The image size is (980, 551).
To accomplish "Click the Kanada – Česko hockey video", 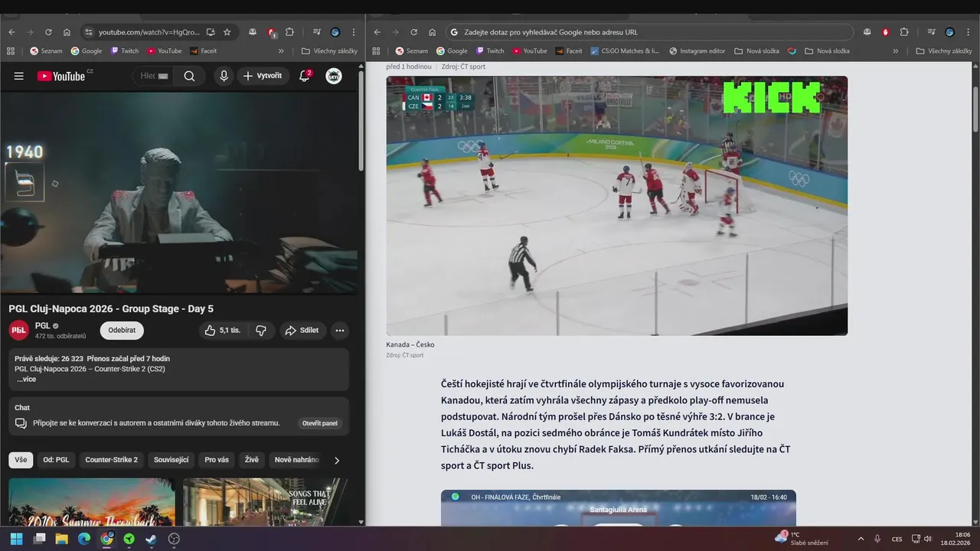I will pos(616,205).
